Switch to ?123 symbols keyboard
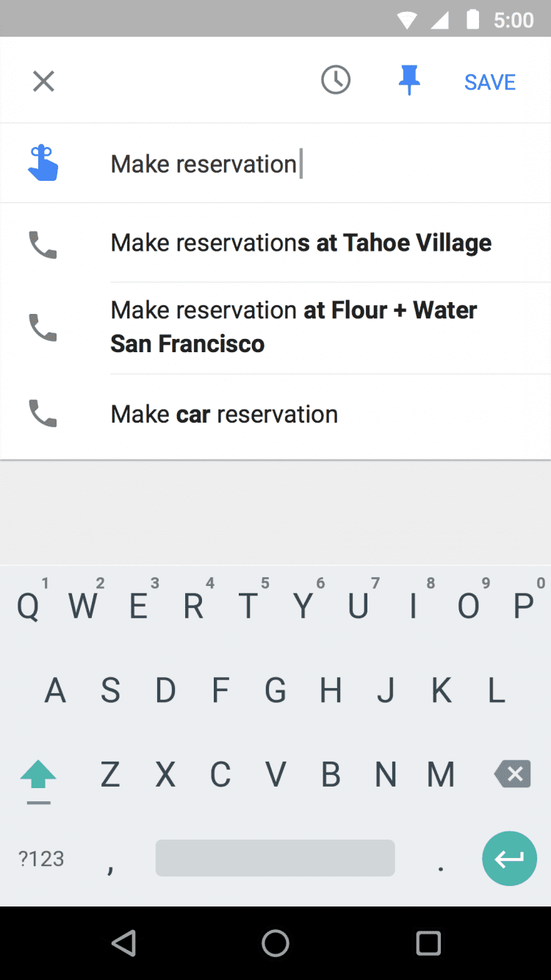Screen dimensions: 551x980 click(x=41, y=858)
